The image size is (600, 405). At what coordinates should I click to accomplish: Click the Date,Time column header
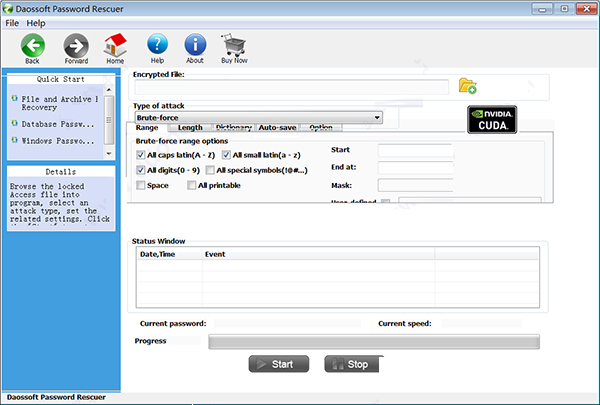(169, 254)
